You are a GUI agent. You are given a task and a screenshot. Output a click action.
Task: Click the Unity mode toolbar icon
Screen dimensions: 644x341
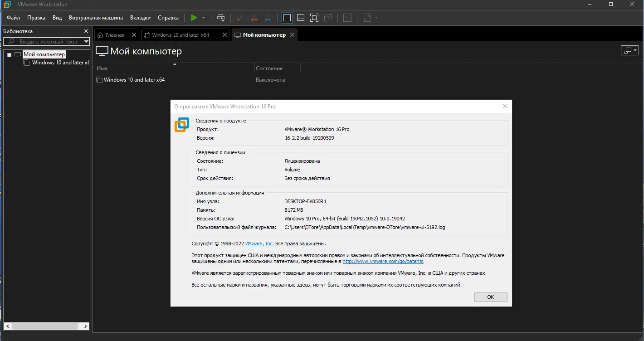tap(328, 18)
